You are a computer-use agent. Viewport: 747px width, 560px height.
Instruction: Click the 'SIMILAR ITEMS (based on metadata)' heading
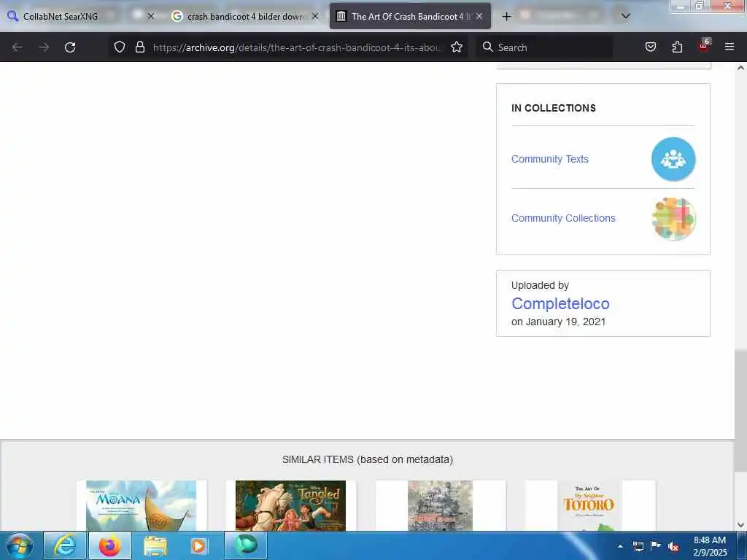(x=368, y=459)
